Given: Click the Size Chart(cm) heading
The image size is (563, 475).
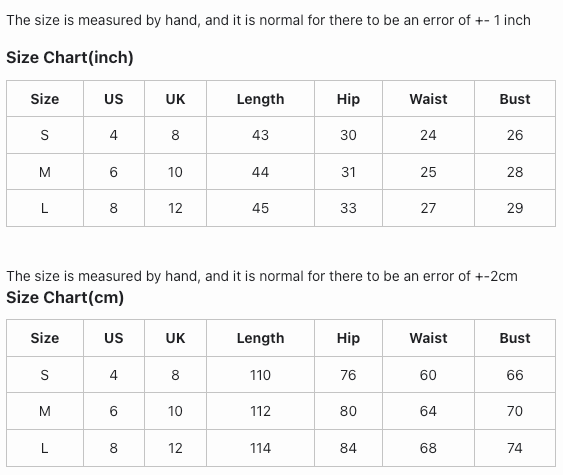Looking at the screenshot, I should (65, 297).
